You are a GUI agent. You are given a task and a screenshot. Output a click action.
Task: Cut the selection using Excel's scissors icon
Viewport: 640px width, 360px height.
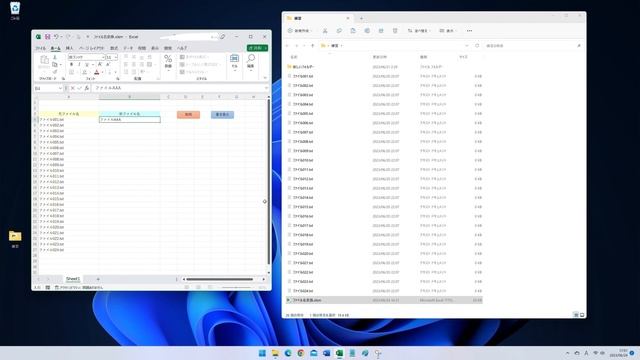pyautogui.click(x=55, y=58)
